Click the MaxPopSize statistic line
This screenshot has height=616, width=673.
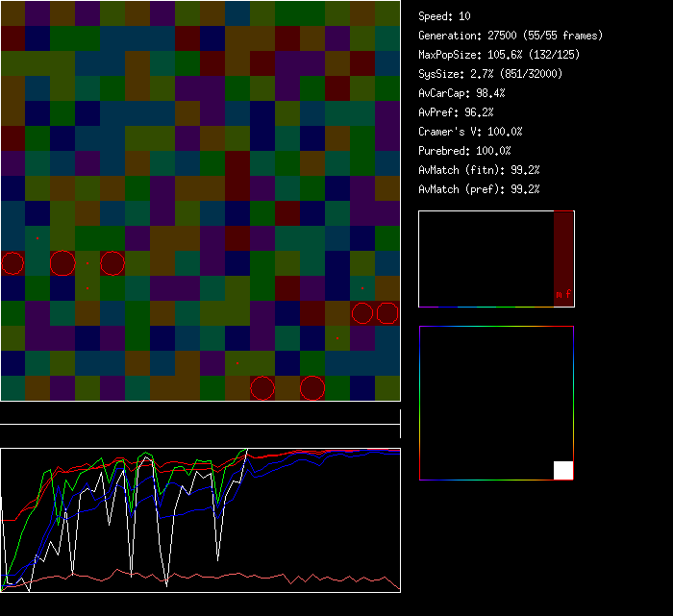coord(499,55)
